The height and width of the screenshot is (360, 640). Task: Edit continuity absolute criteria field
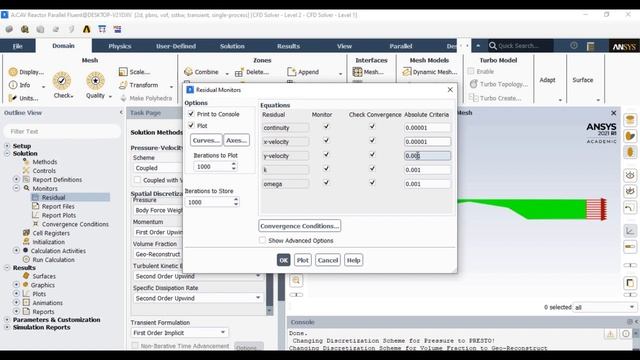point(427,128)
